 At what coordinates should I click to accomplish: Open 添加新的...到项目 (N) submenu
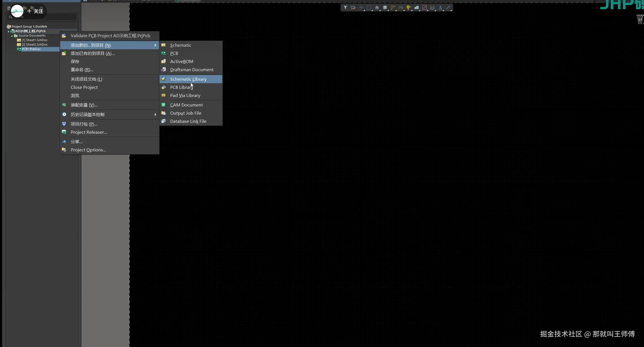tap(110, 45)
